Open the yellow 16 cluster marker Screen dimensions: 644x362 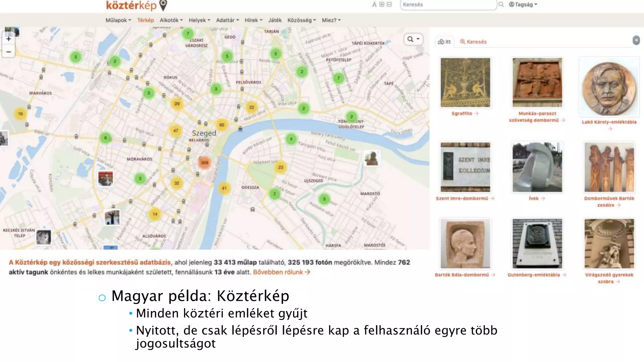click(x=20, y=114)
